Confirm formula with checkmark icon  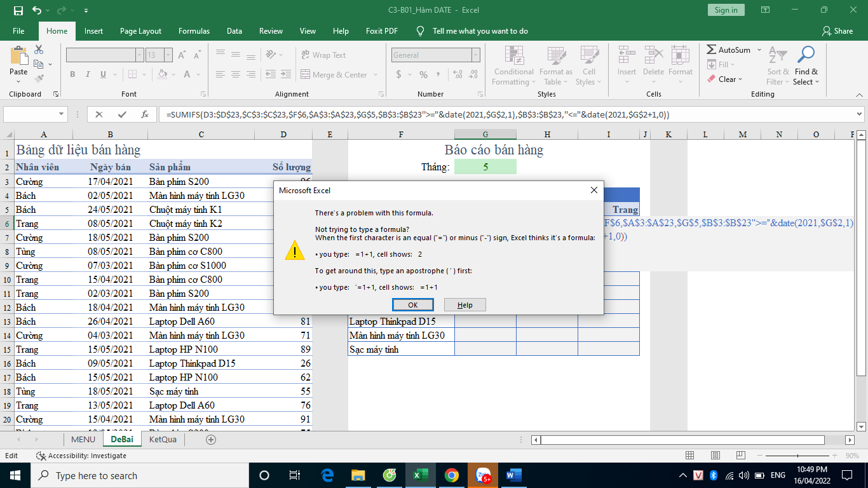(x=122, y=114)
